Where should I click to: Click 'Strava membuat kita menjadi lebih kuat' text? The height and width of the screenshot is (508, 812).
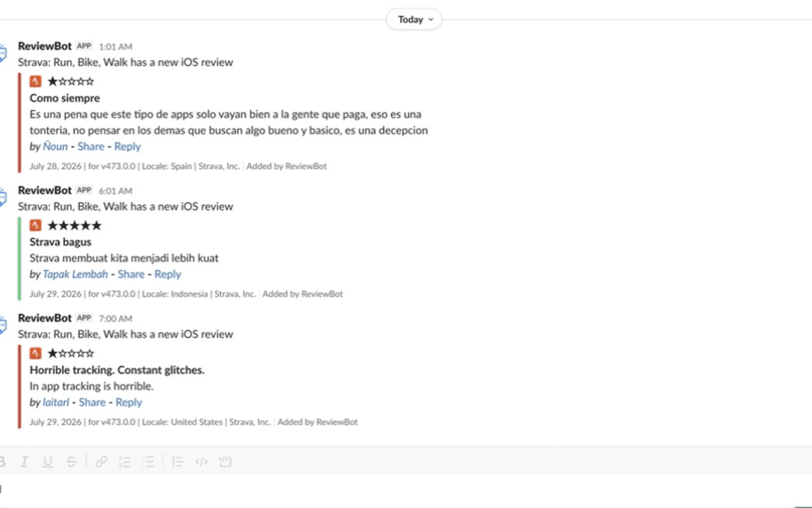coord(124,258)
